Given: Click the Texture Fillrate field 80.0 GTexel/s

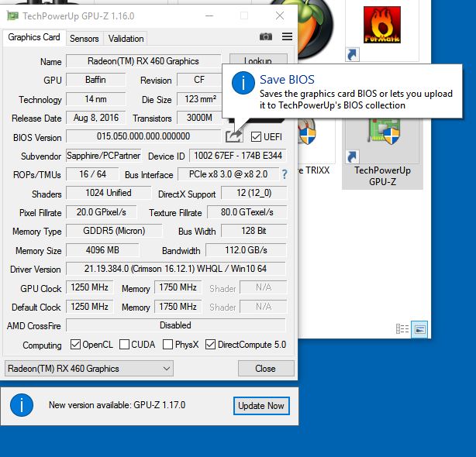Looking at the screenshot, I should [247, 212].
